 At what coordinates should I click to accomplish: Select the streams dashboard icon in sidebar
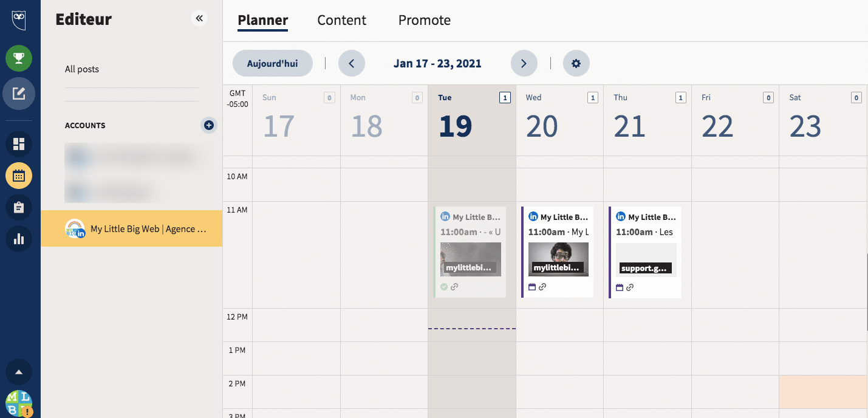coord(19,144)
